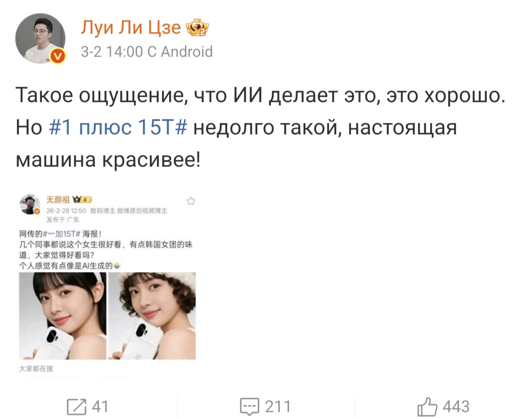Open the repost icon next to 41
The image size is (532, 419).
click(76, 407)
